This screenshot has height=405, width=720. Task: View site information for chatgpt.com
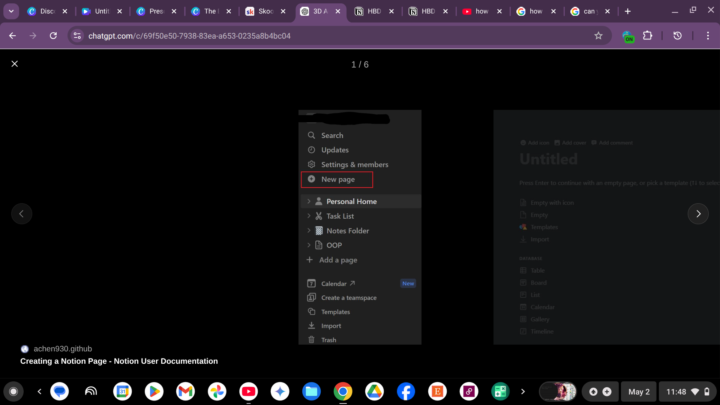pos(77,36)
